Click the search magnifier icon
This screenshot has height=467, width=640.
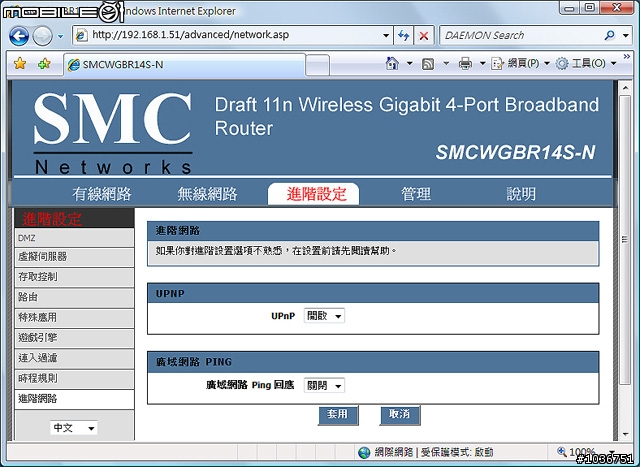pyautogui.click(x=610, y=36)
